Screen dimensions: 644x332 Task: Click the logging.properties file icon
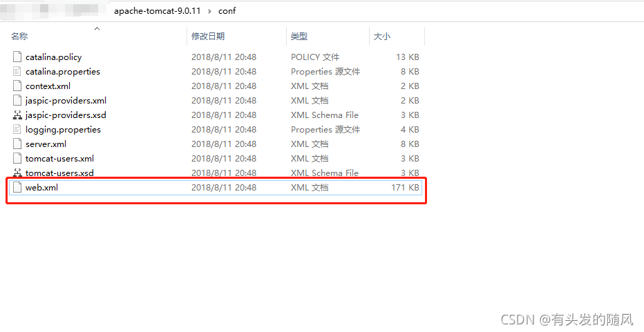pos(17,130)
